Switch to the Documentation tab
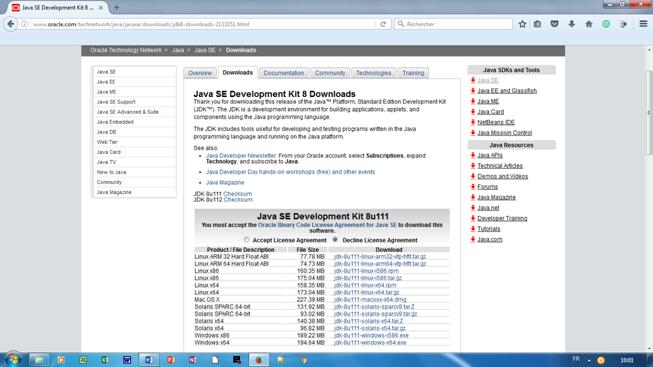 284,73
